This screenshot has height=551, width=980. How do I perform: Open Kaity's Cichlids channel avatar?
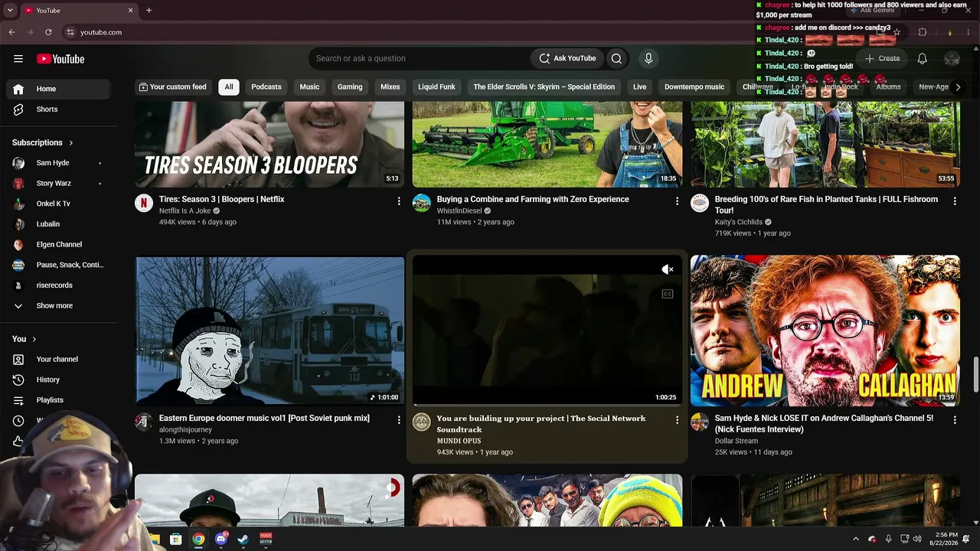click(x=700, y=203)
